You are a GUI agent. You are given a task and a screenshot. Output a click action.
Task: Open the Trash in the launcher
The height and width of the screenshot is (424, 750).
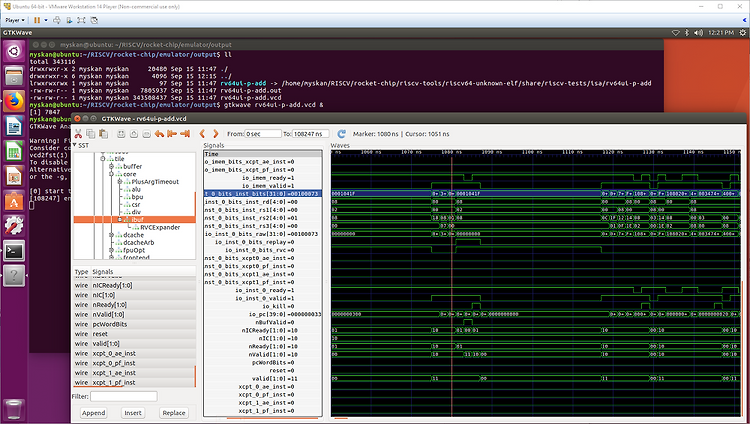[x=14, y=410]
